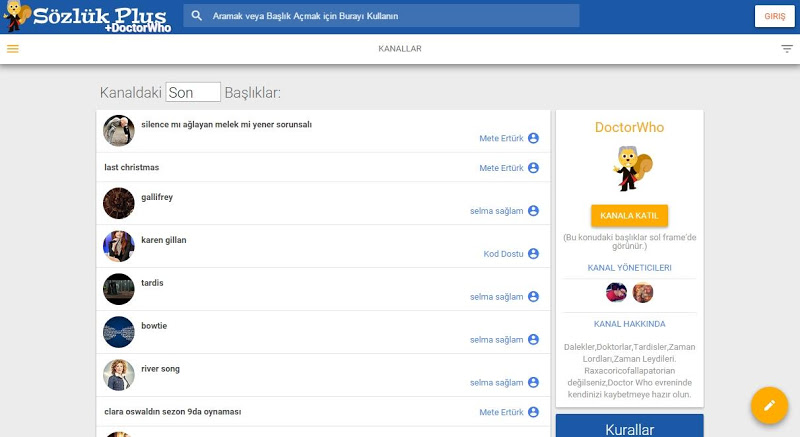Open the hamburger menu icon

(x=12, y=48)
